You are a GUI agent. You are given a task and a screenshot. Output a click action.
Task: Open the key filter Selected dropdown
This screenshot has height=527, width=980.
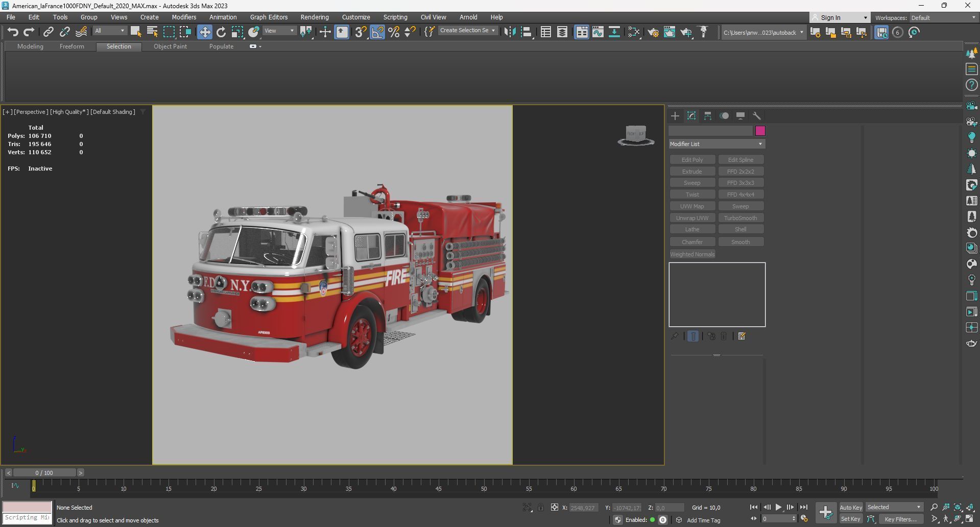coord(894,508)
